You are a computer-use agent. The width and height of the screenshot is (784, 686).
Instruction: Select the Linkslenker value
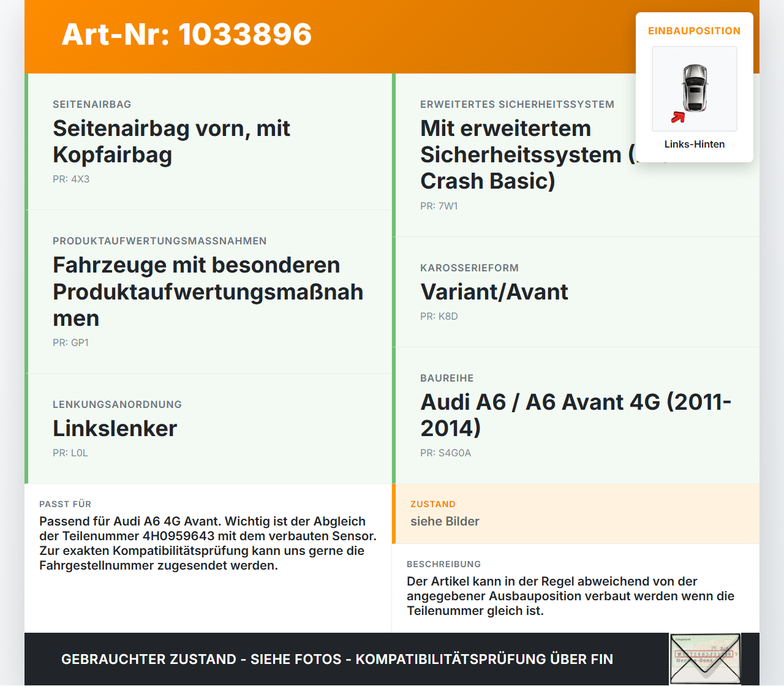click(115, 428)
